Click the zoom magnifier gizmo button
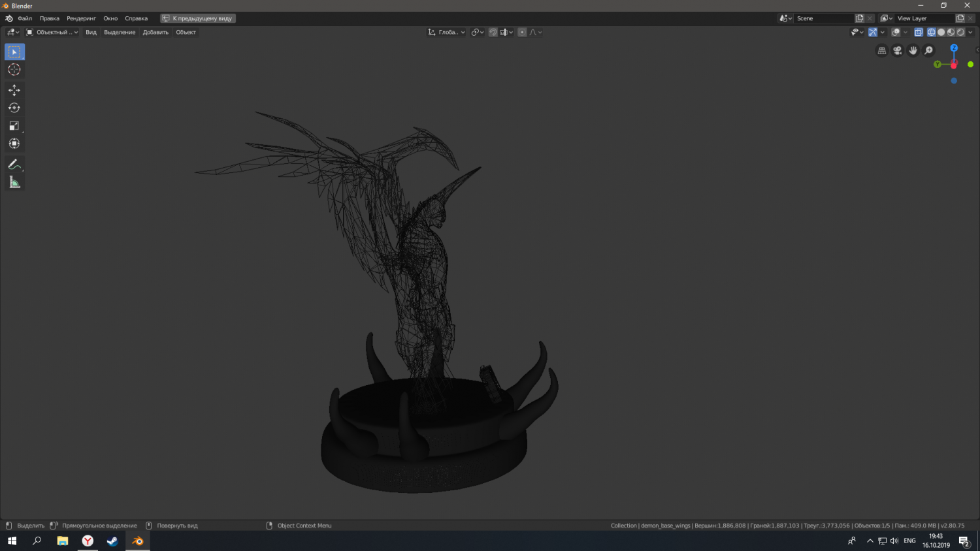Viewport: 980px width, 551px height. click(929, 51)
